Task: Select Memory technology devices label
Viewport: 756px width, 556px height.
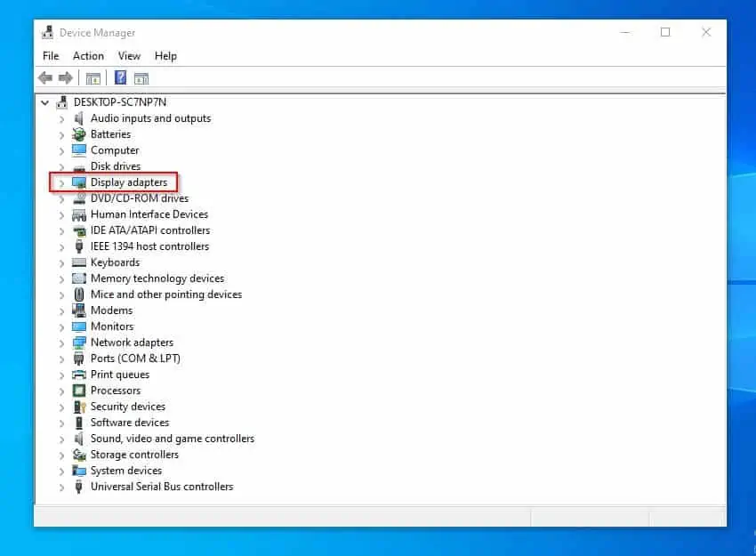Action: (x=157, y=278)
